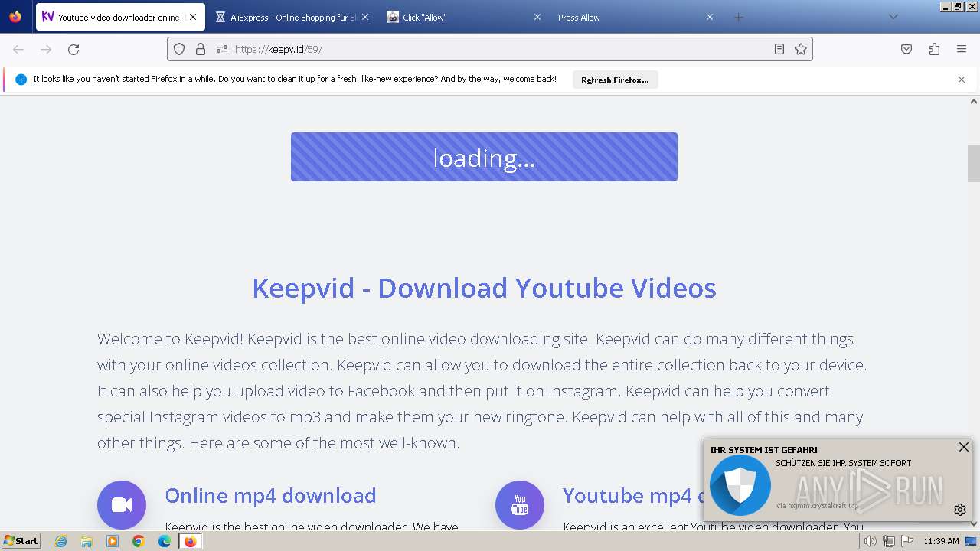Screen dimensions: 980x551
Task: Reload the current page
Action: point(73,49)
